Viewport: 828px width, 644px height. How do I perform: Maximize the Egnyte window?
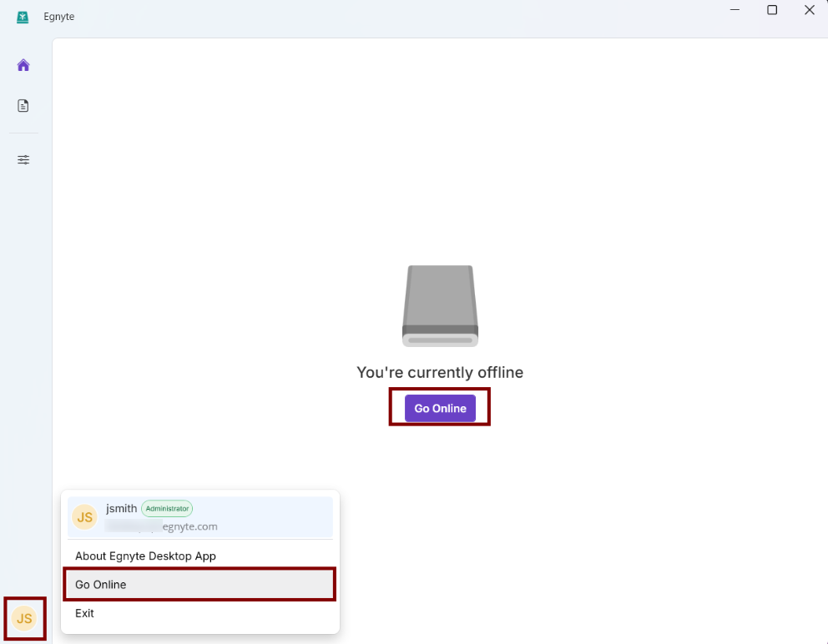pyautogui.click(x=772, y=9)
